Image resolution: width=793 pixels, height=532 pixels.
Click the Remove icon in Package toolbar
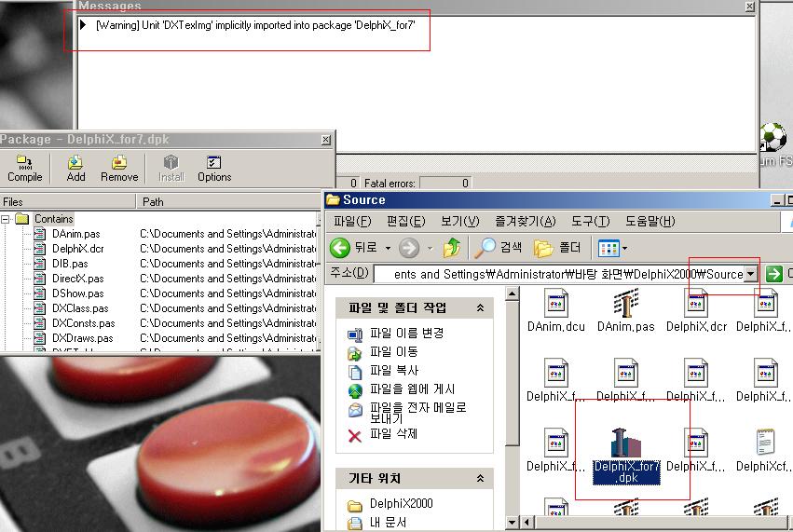119,169
